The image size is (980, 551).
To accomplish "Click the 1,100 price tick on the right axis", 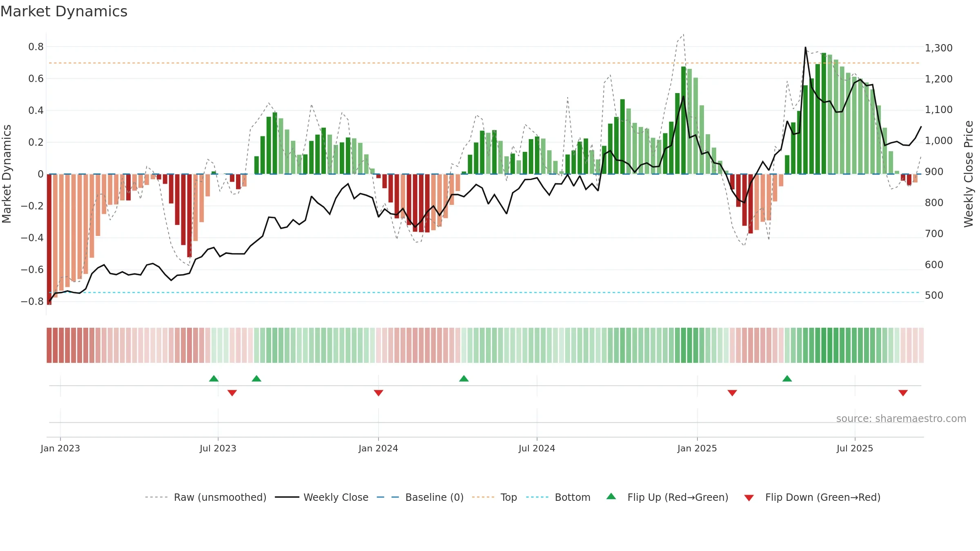I will coord(939,110).
